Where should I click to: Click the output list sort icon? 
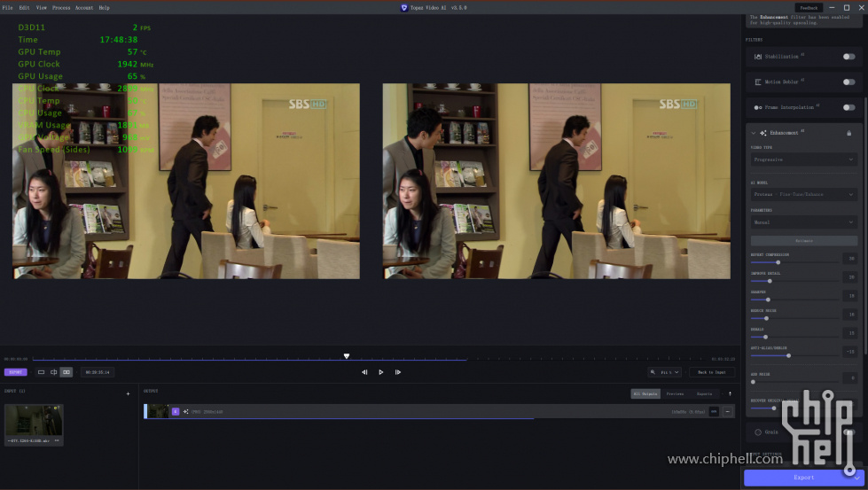click(730, 393)
